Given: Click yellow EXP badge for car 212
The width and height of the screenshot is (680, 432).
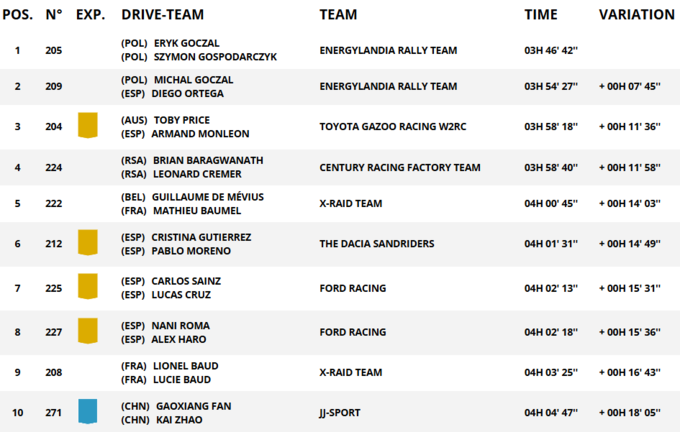Looking at the screenshot, I should [x=88, y=243].
